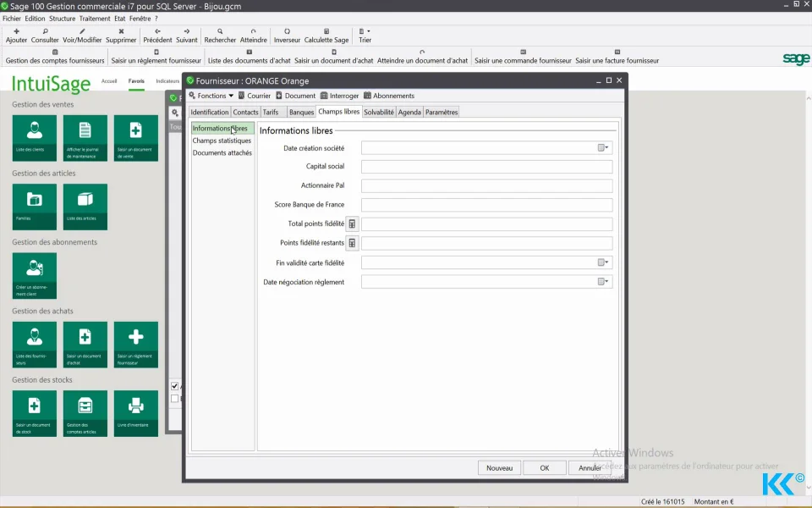
Task: Click the OK button
Action: tap(544, 467)
